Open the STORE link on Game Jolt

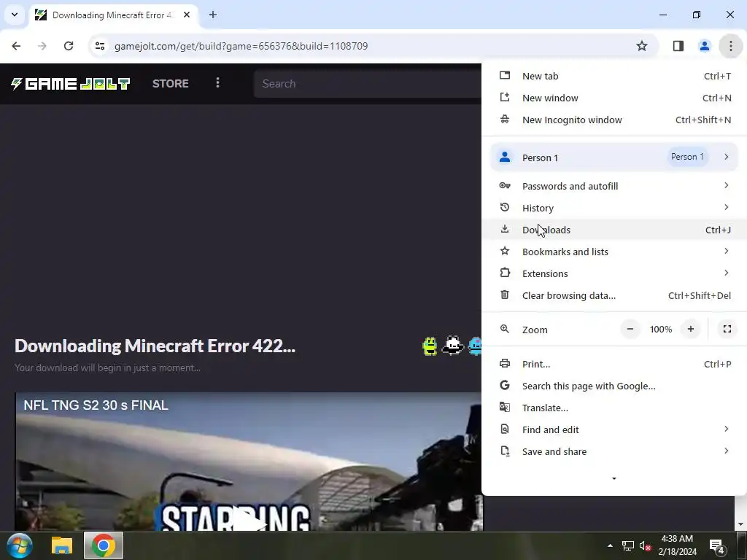pos(170,84)
